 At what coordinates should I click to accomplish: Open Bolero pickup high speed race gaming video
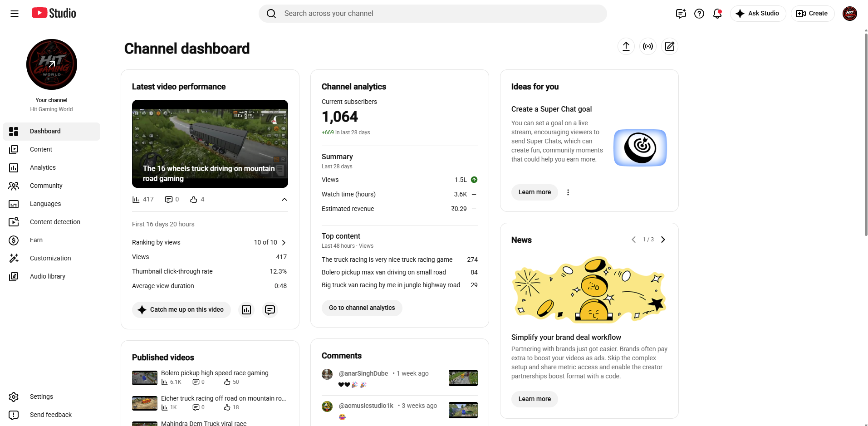click(x=215, y=373)
